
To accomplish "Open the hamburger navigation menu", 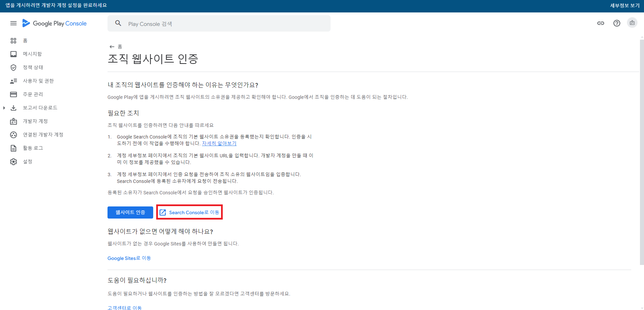I will click(x=13, y=23).
